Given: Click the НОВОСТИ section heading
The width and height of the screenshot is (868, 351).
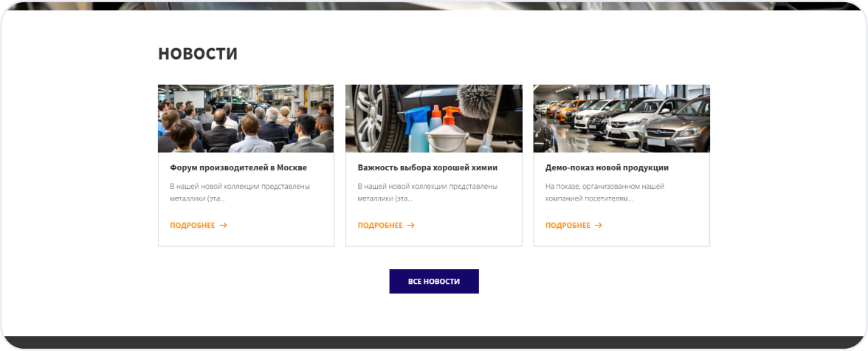Looking at the screenshot, I should coord(198,54).
